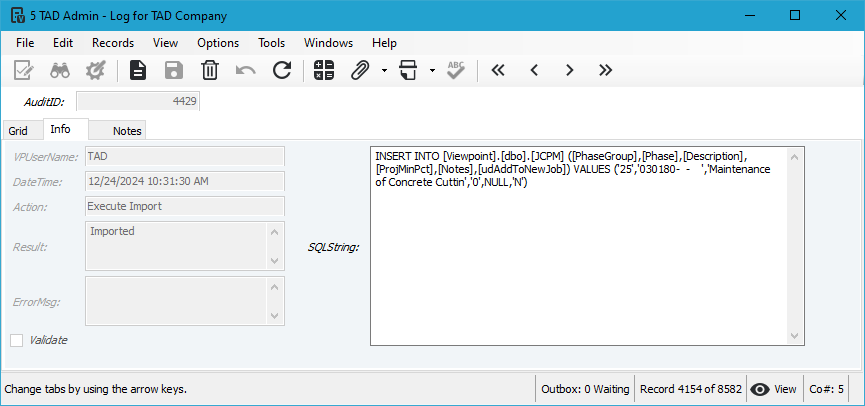Undo changes with the undo arrow
Viewport: 865px width, 406px height.
tap(245, 70)
